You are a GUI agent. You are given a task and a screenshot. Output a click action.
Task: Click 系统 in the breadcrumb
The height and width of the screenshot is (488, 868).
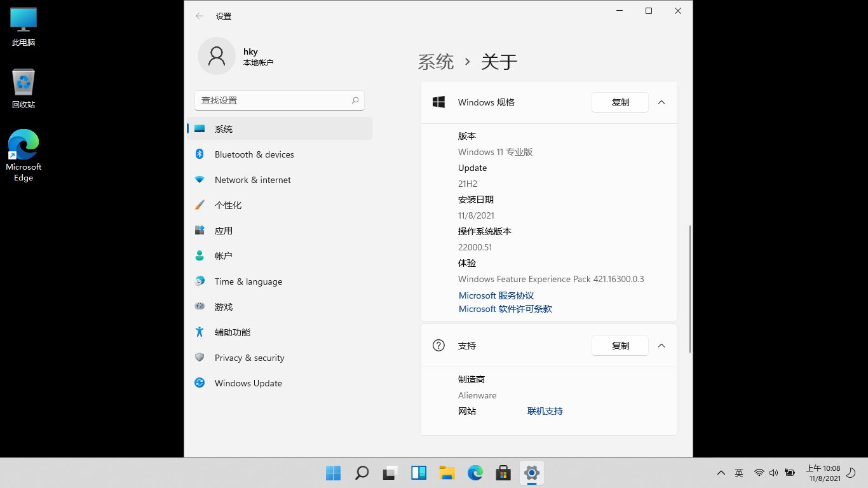pyautogui.click(x=436, y=62)
